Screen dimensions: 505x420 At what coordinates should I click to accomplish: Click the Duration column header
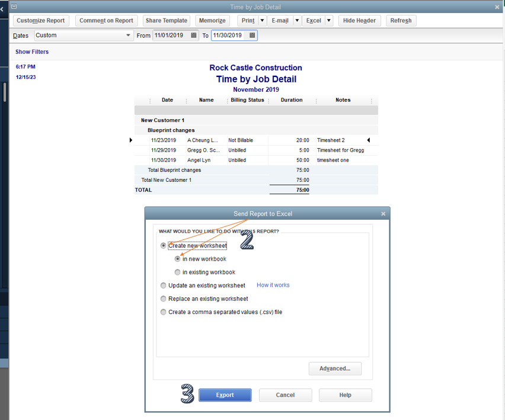[292, 100]
